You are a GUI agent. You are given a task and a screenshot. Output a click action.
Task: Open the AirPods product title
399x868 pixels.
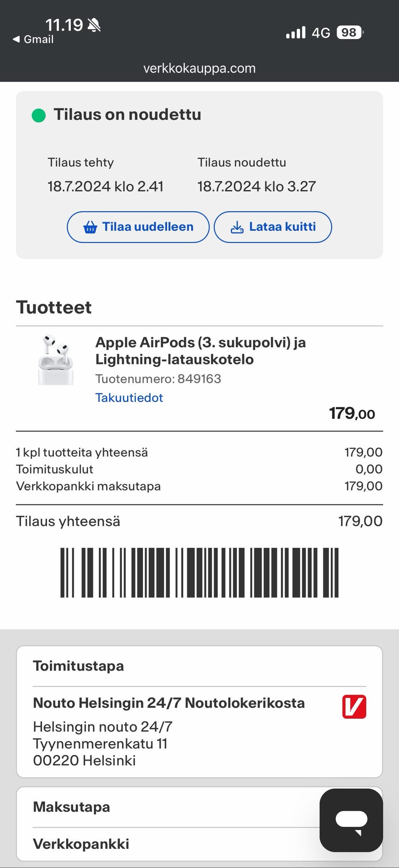click(200, 351)
